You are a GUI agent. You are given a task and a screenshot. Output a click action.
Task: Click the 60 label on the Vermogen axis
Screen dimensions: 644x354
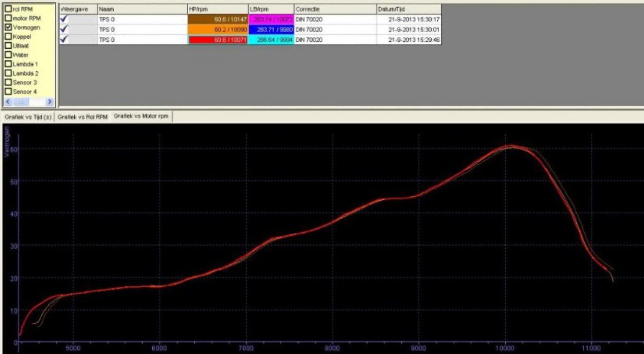[x=14, y=150]
